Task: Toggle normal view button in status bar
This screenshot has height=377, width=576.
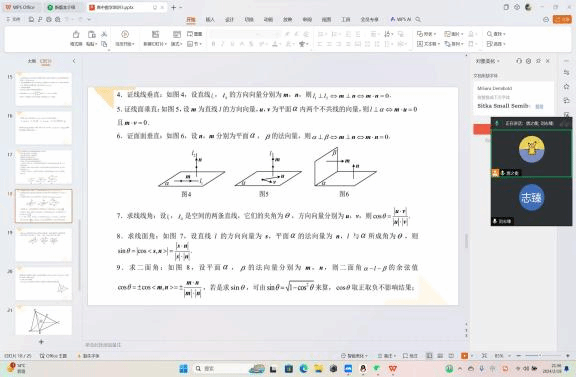Action: 429,356
